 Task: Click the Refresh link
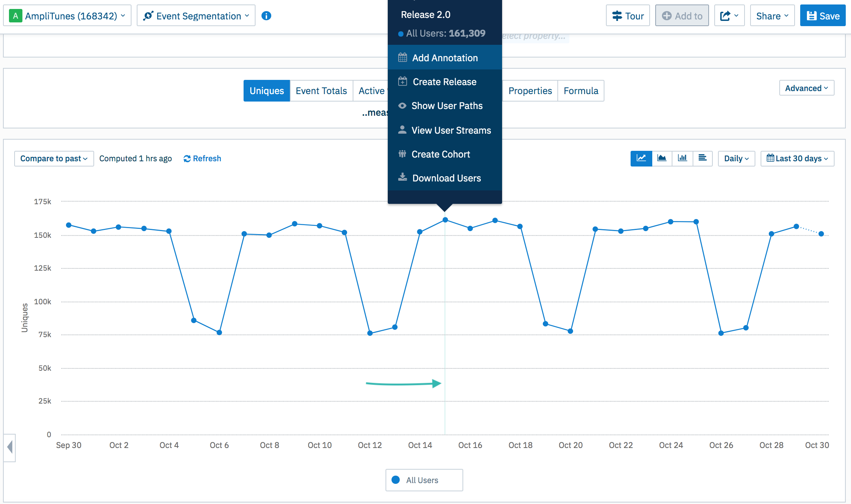click(202, 158)
